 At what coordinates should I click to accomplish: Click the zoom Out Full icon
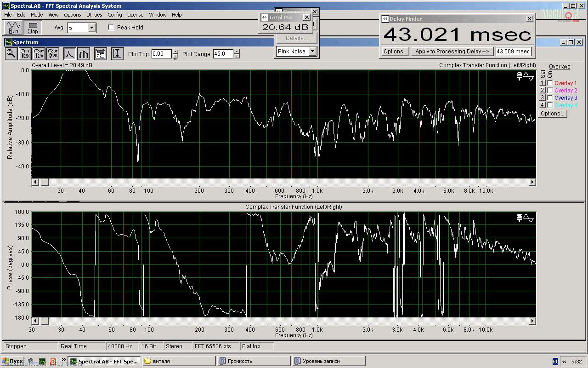pyautogui.click(x=53, y=54)
